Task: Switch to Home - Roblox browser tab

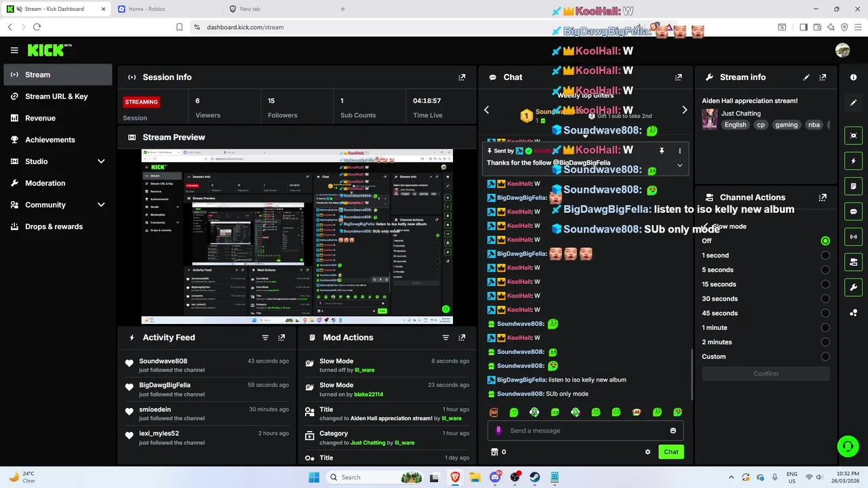Action: coord(166,9)
